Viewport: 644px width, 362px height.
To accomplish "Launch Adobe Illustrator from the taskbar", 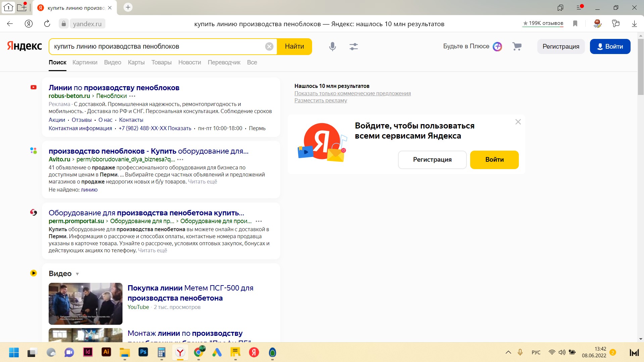I will [106, 353].
